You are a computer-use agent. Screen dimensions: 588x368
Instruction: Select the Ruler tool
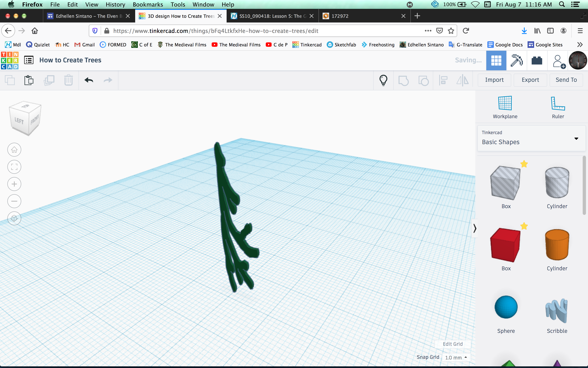[x=558, y=107]
